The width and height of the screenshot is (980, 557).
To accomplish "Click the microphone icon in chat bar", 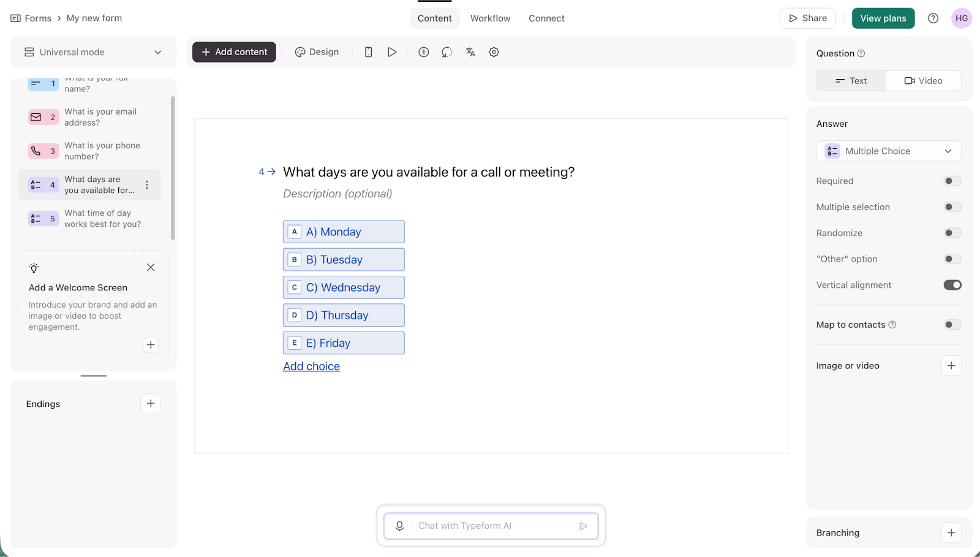I will pos(399,526).
